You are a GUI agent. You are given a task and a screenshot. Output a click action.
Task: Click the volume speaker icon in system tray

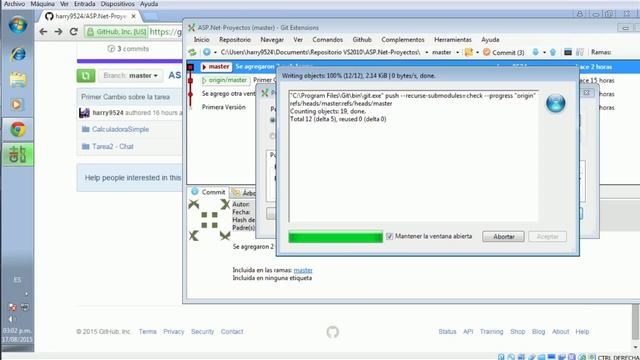click(11, 319)
